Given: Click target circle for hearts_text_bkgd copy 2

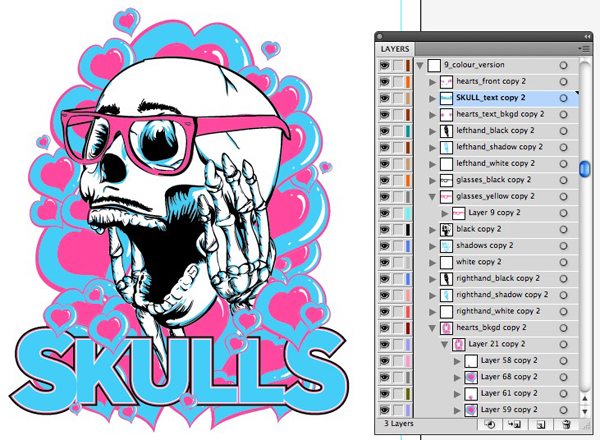Looking at the screenshot, I should (x=563, y=114).
